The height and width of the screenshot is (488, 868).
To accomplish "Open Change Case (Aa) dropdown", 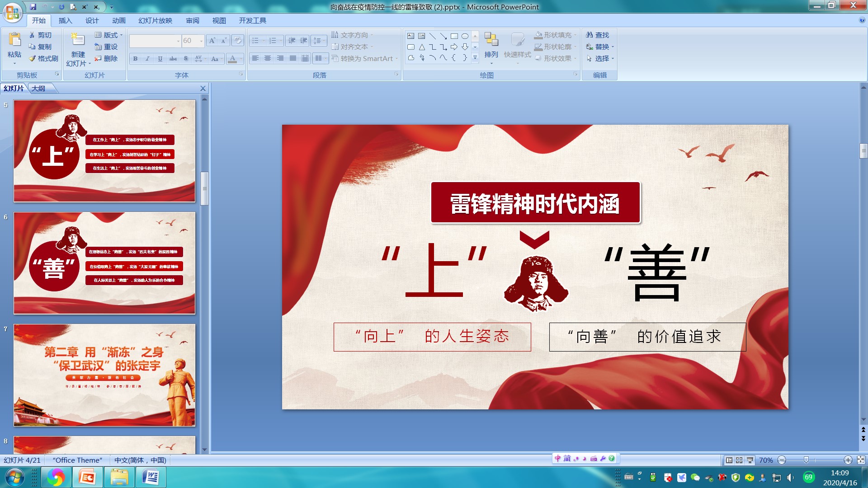I will [217, 58].
